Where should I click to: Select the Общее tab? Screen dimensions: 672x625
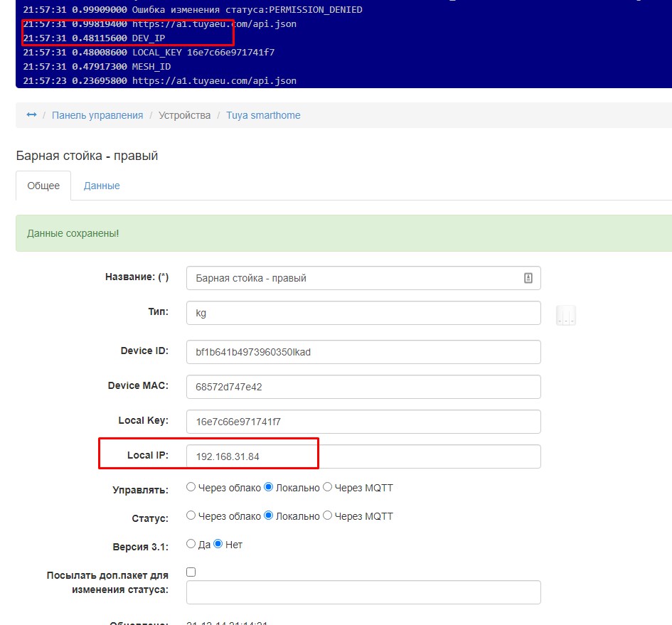click(x=43, y=186)
